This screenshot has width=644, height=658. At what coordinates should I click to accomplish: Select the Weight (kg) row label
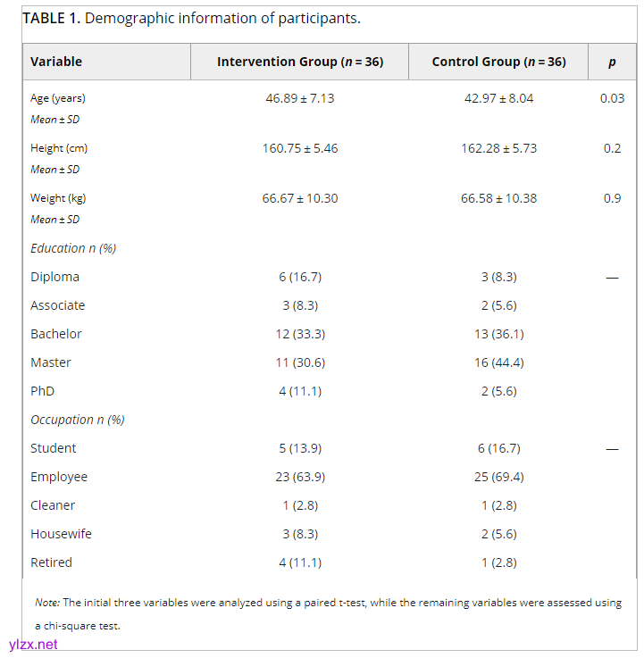(58, 198)
